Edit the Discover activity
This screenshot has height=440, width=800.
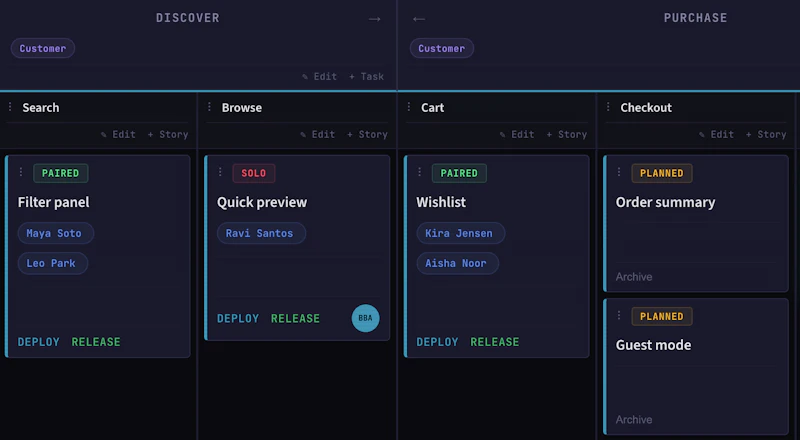[319, 77]
